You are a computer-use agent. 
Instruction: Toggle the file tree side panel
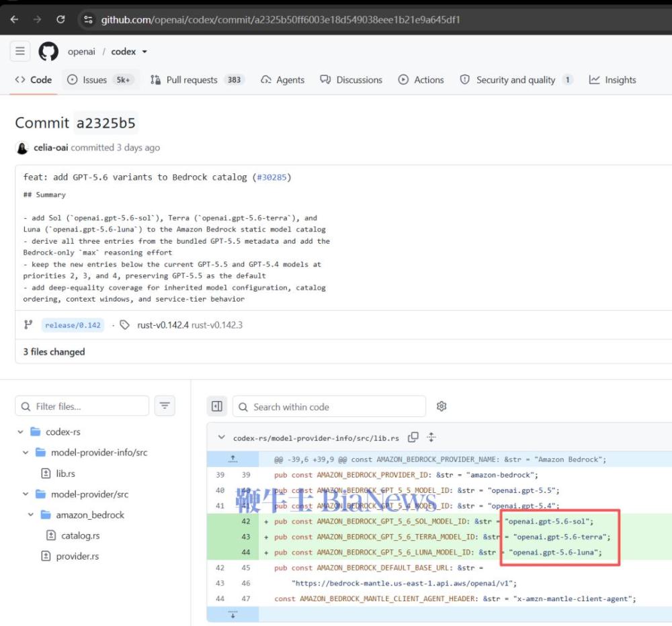[217, 406]
